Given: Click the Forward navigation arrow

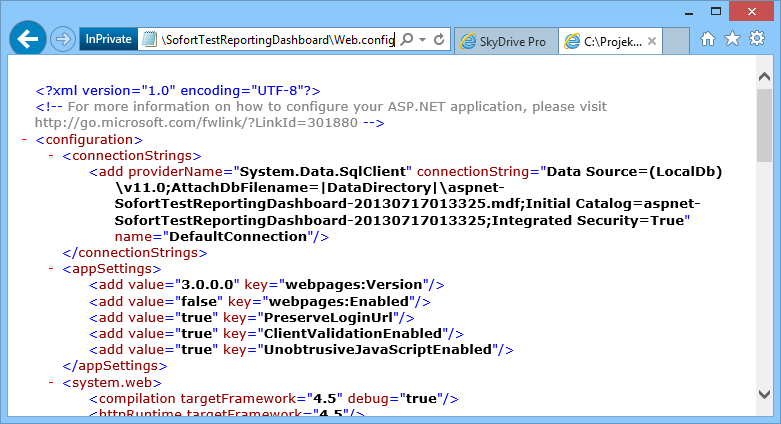Looking at the screenshot, I should coord(63,40).
